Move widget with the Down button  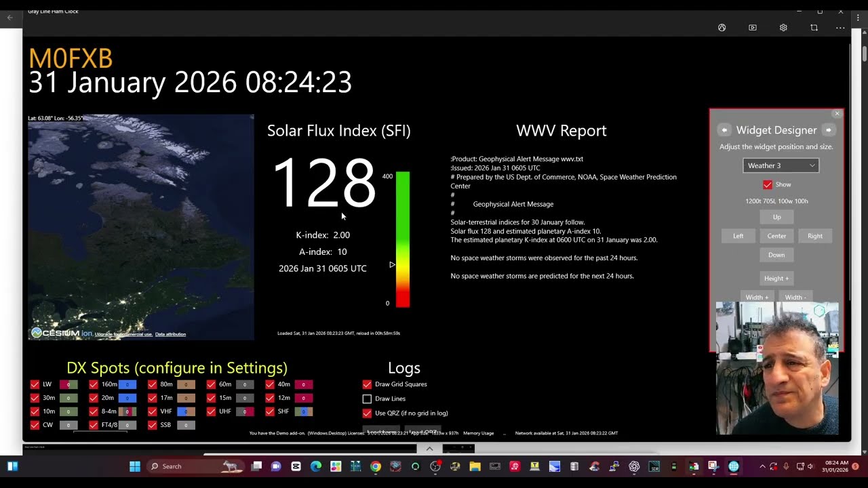[776, 255]
